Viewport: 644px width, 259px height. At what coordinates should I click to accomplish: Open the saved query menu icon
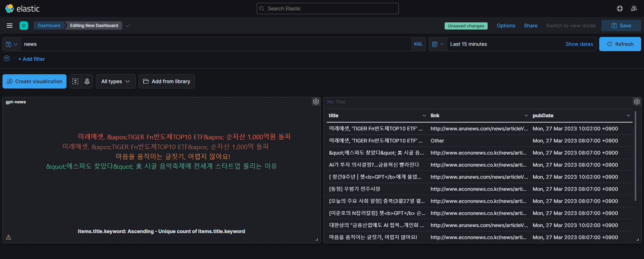(12, 44)
